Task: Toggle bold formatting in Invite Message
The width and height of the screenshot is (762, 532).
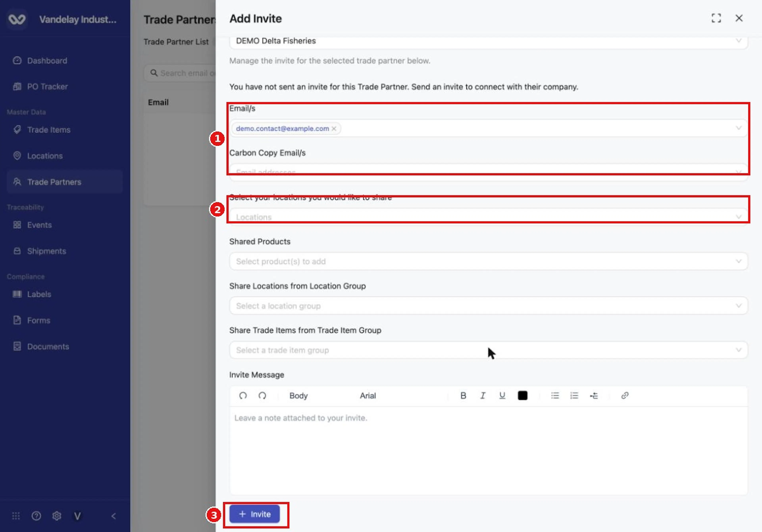Action: tap(463, 395)
